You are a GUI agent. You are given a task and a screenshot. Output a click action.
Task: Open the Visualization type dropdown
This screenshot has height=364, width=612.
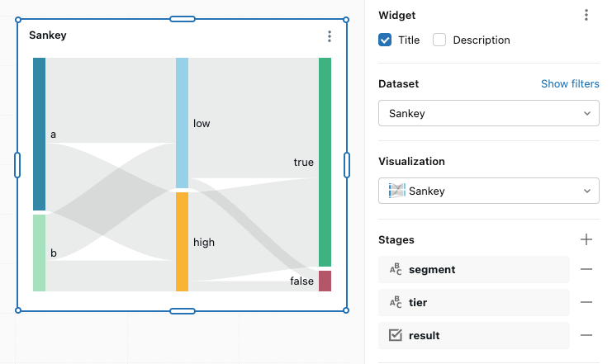tap(488, 191)
